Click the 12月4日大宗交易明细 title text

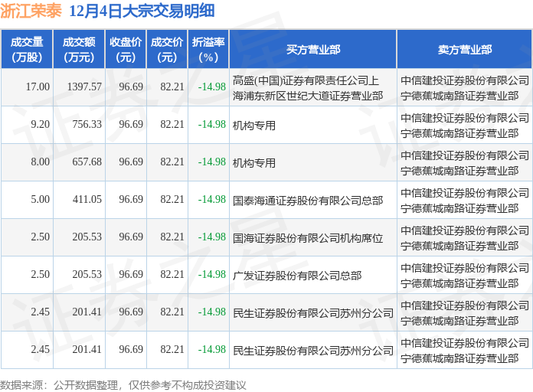[142, 11]
